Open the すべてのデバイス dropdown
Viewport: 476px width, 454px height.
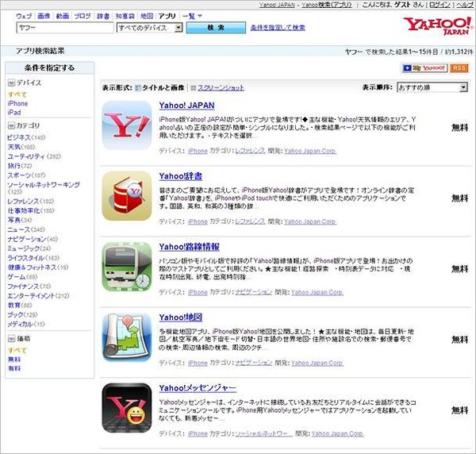[149, 28]
